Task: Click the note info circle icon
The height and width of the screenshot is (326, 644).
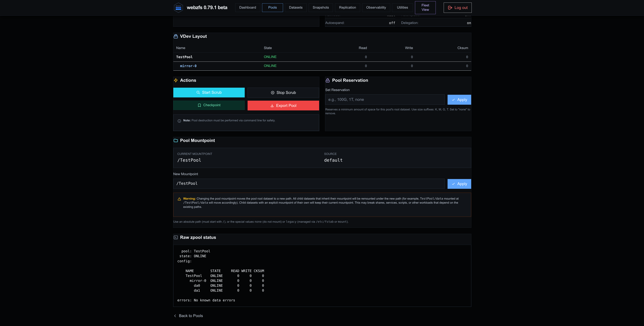Action: pyautogui.click(x=179, y=121)
